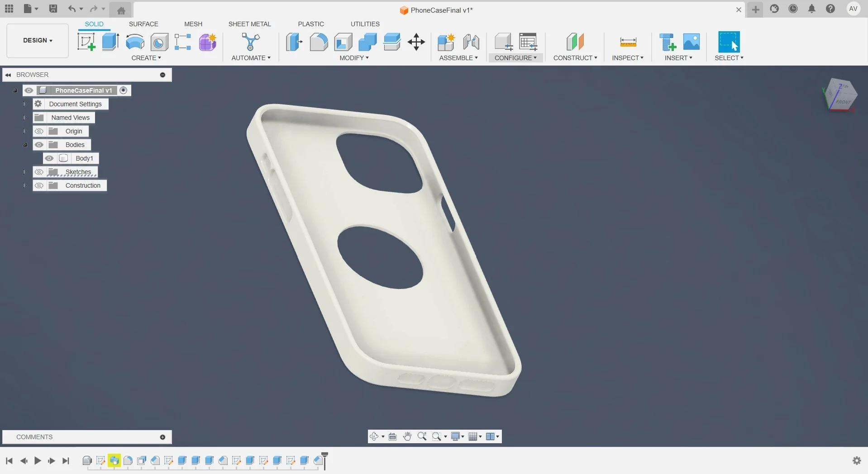Click the timeline playhead marker
The width and height of the screenshot is (868, 474).
point(325,458)
